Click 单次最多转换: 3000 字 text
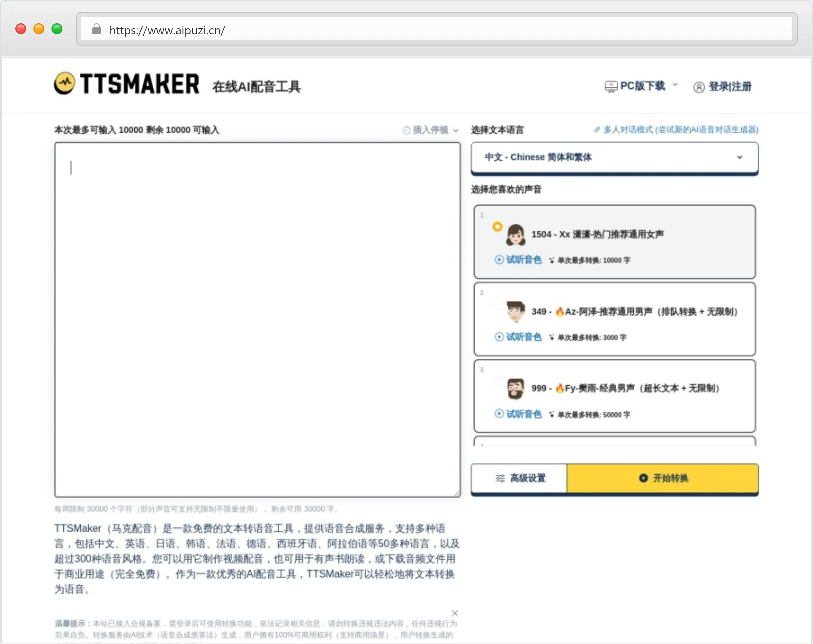The width and height of the screenshot is (813, 644). click(x=592, y=338)
